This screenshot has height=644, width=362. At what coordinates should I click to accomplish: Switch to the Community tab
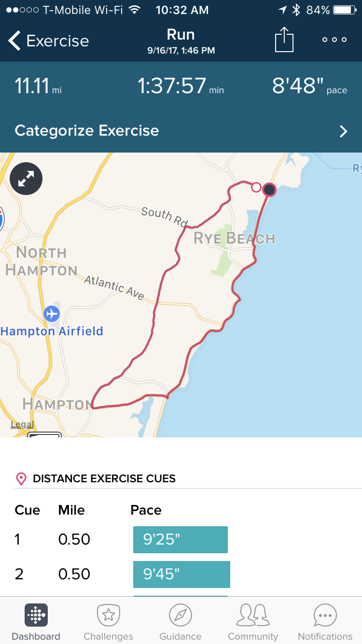tap(253, 622)
